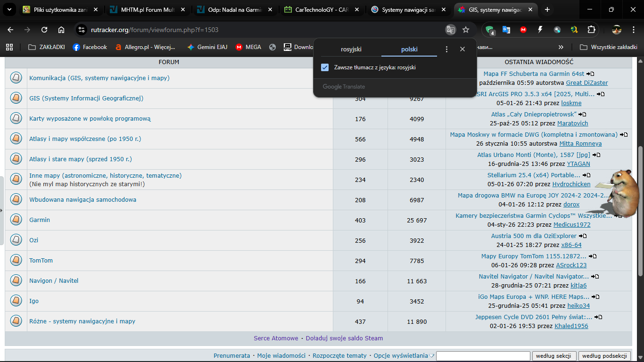Switch translation to the 'rosyjski' tab

351,49
